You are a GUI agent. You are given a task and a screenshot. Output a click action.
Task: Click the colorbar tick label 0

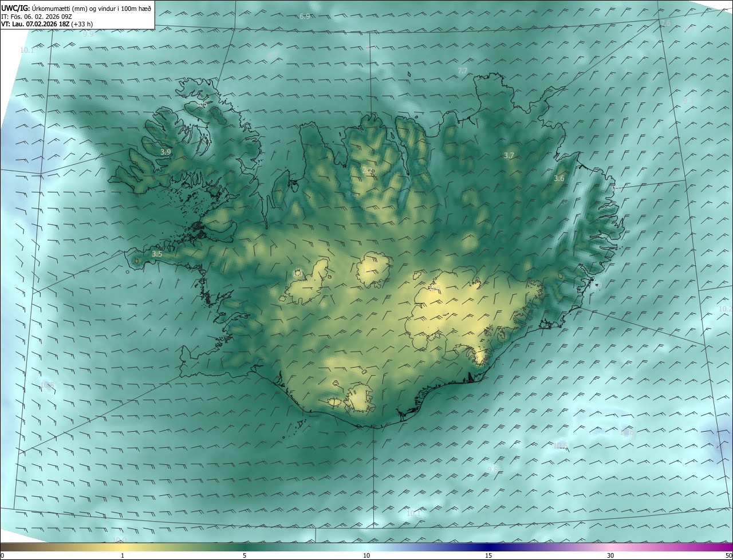point(2,556)
